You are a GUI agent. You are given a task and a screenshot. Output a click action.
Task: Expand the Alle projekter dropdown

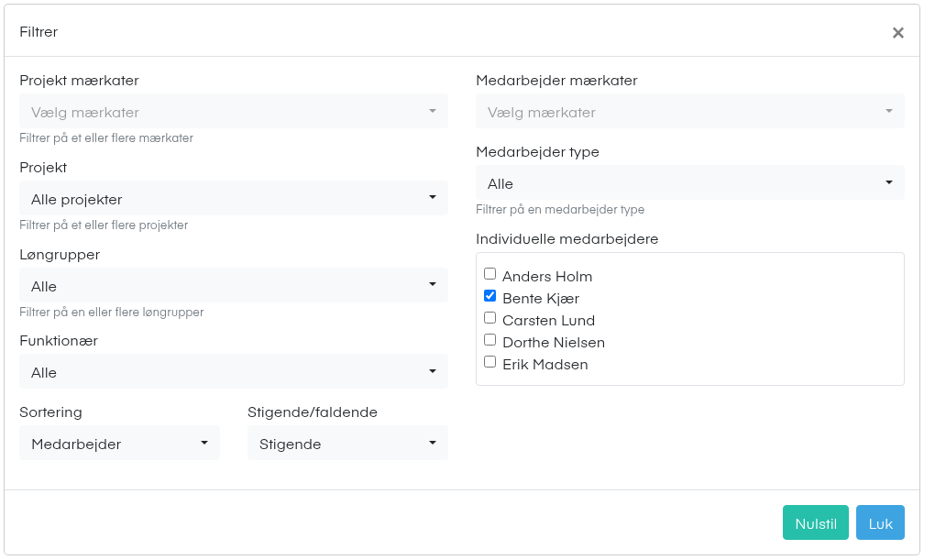234,199
